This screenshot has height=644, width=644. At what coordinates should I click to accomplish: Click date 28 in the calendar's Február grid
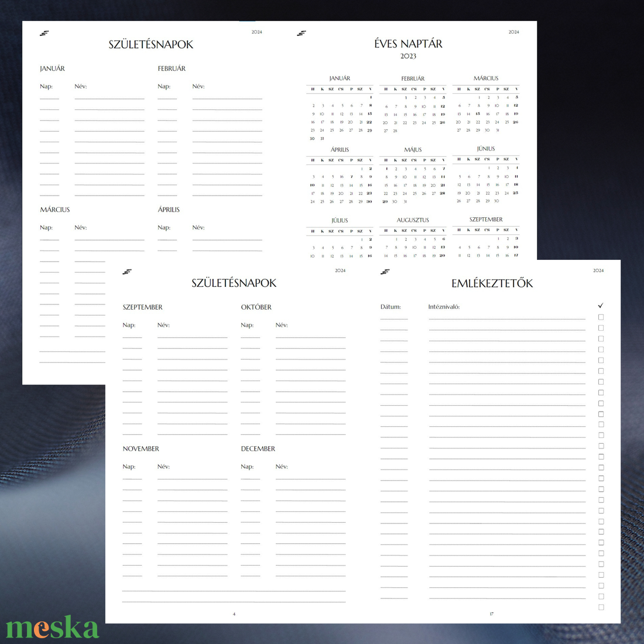395,131
